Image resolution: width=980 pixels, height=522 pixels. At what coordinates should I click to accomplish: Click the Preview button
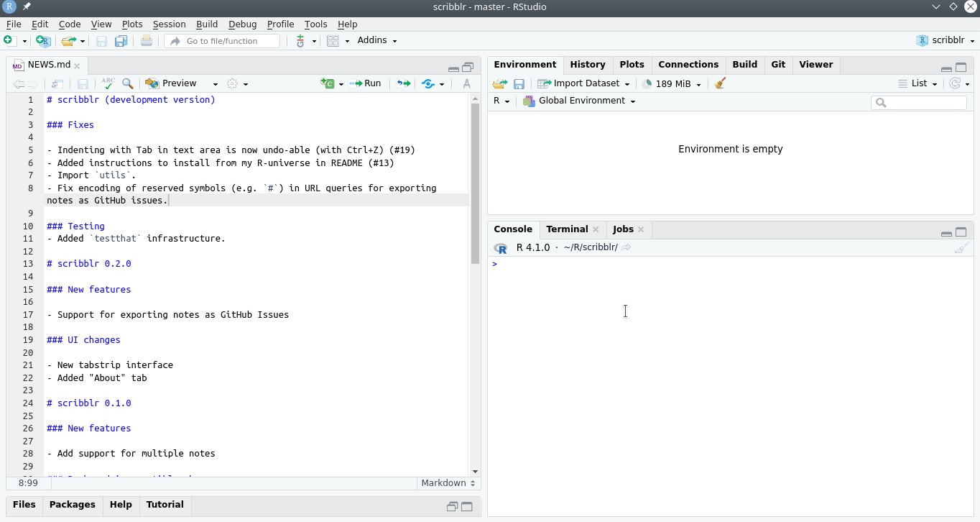[172, 83]
